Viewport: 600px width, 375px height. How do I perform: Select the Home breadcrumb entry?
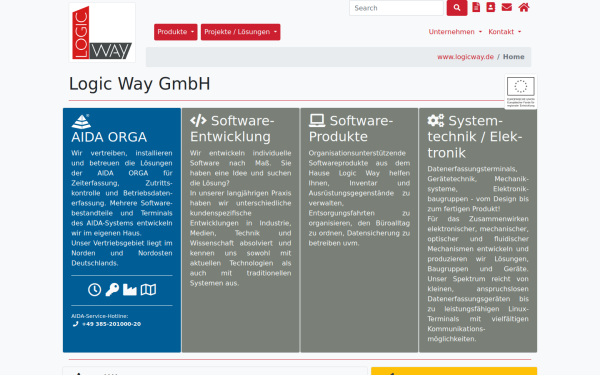tap(514, 57)
